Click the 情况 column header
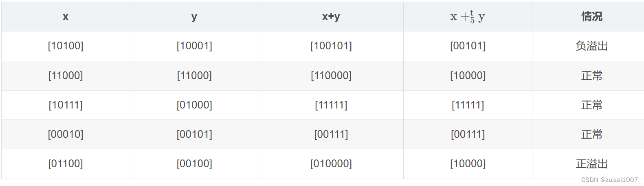Screen dimensions: 644x186 pyautogui.click(x=591, y=17)
